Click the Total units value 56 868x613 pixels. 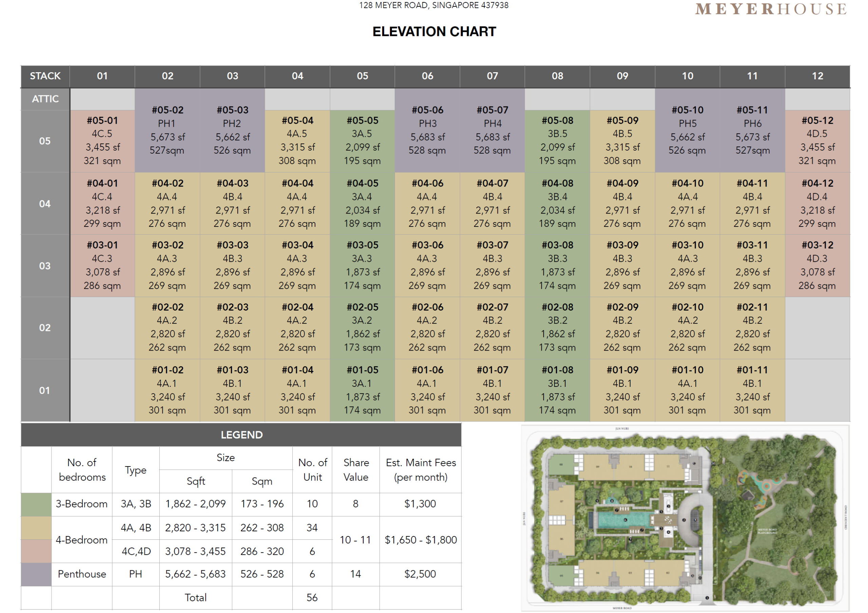coord(312,597)
